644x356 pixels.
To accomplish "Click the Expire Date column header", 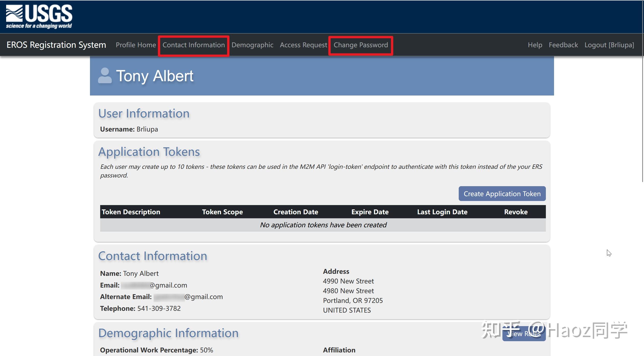I will tap(370, 212).
